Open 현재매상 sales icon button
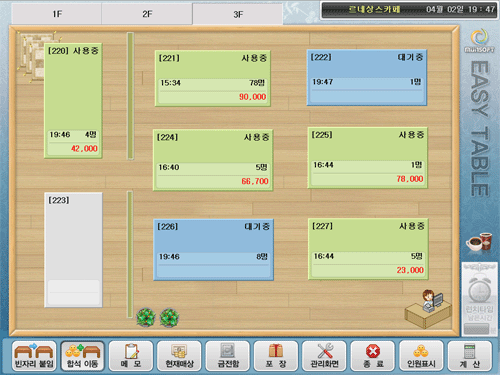 click(179, 356)
